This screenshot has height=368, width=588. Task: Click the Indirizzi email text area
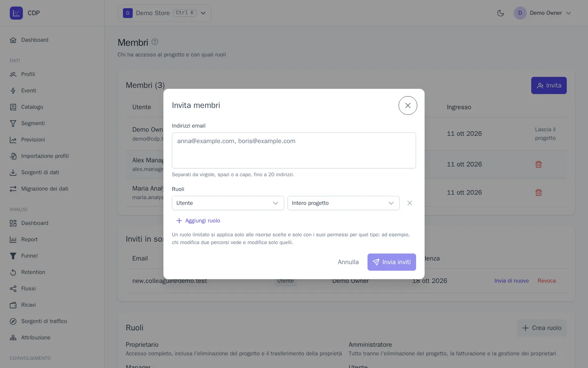(x=294, y=150)
